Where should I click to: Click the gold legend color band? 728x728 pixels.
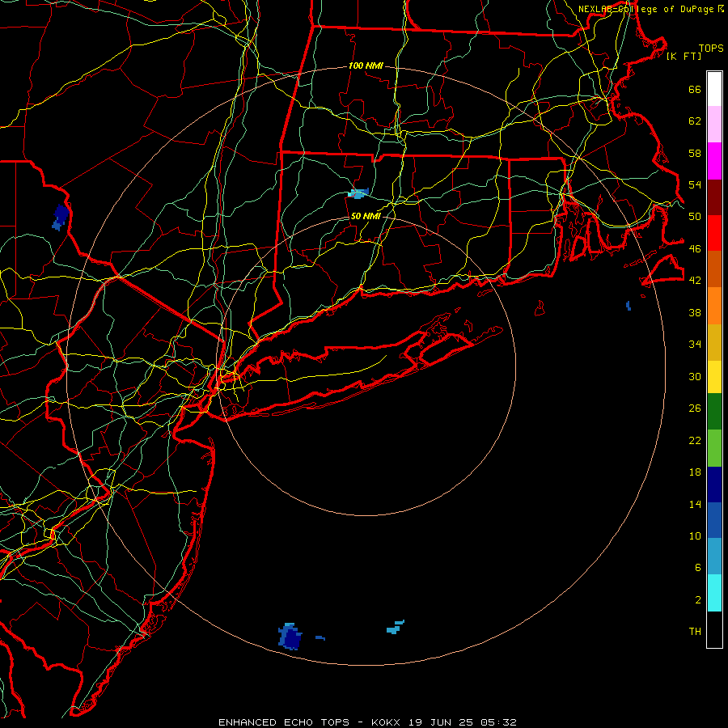(x=714, y=342)
